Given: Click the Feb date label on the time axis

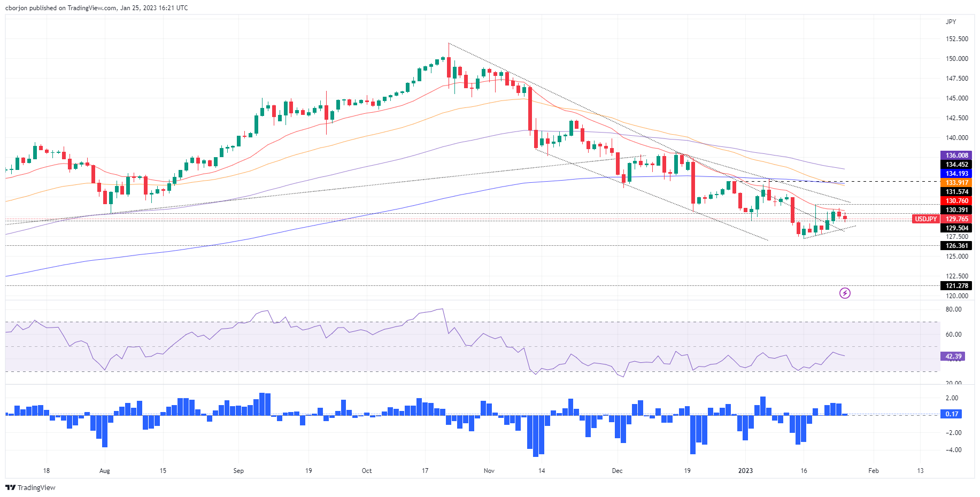Looking at the screenshot, I should pyautogui.click(x=873, y=471).
